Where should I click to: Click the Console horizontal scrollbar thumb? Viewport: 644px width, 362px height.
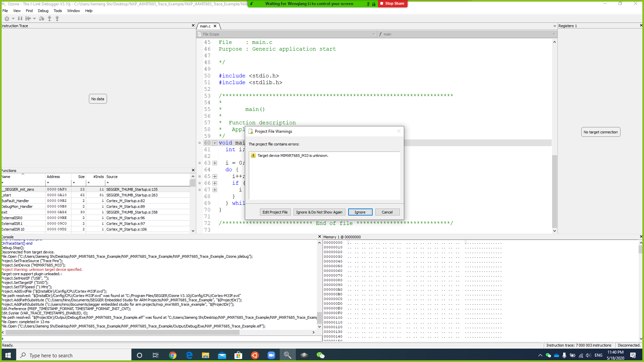[x=123, y=332]
